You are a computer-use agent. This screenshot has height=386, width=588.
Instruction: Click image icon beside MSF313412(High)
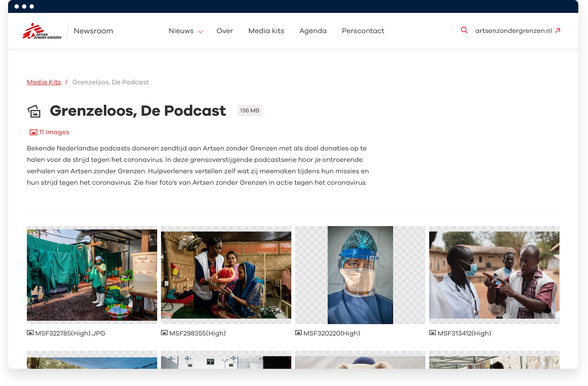pyautogui.click(x=432, y=333)
